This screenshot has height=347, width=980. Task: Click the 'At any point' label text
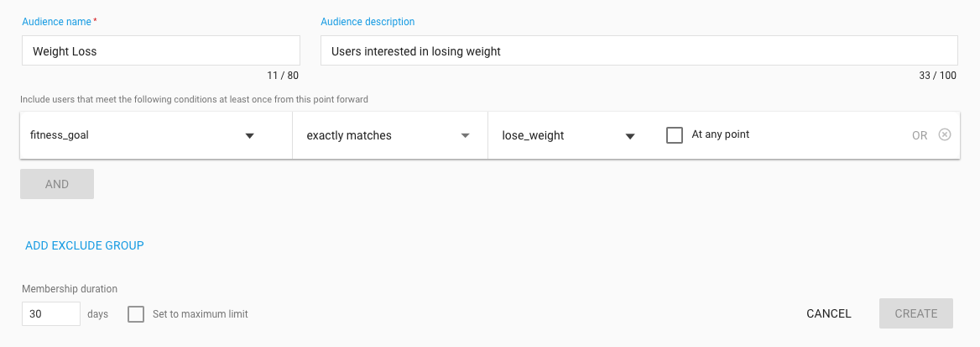(721, 134)
